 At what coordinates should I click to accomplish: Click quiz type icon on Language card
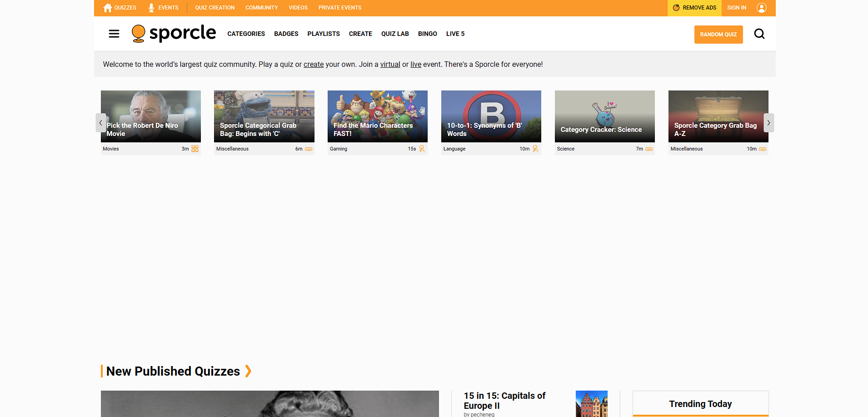click(x=535, y=149)
